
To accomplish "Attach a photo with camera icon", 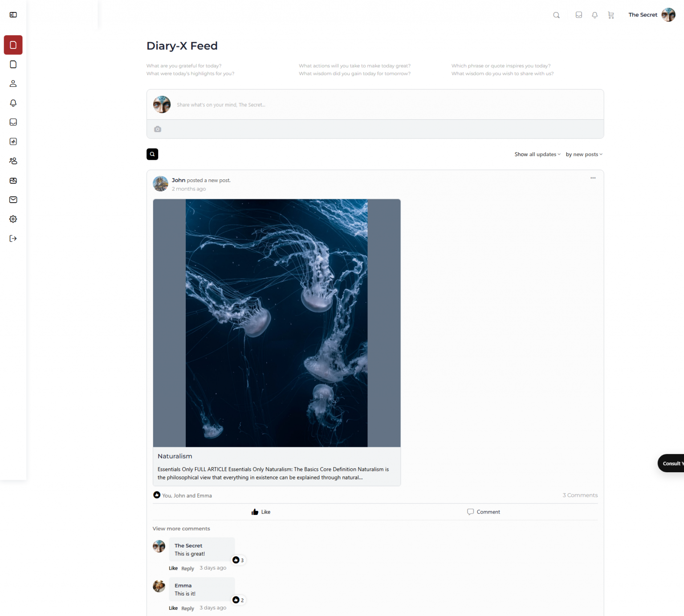I will pyautogui.click(x=158, y=129).
